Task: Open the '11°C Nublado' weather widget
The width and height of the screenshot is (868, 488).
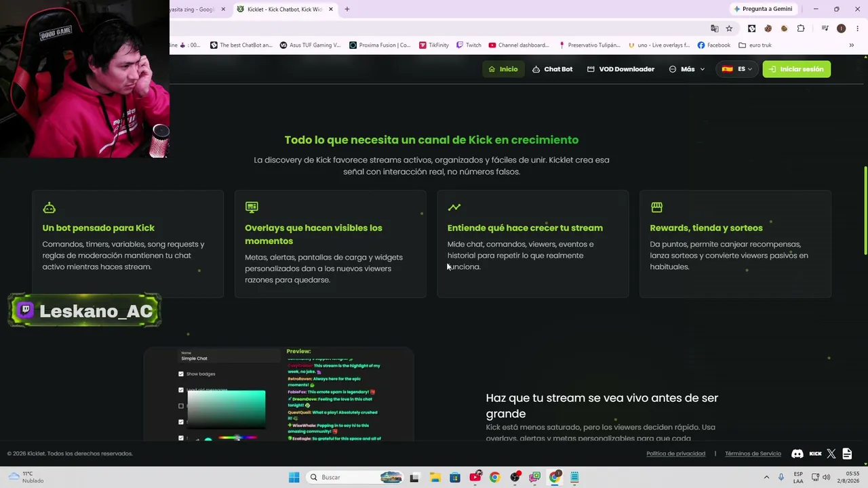Action: click(x=26, y=477)
